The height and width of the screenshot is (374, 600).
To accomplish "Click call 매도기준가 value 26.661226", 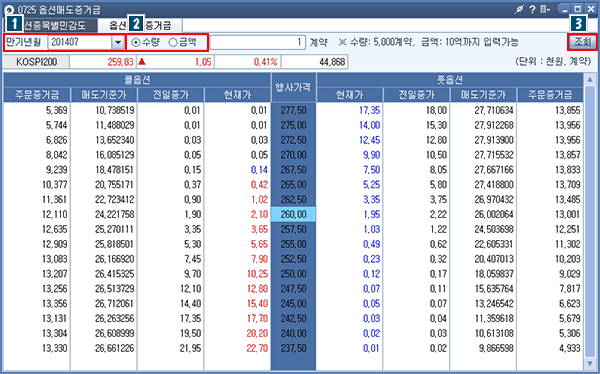I will coord(115,348).
